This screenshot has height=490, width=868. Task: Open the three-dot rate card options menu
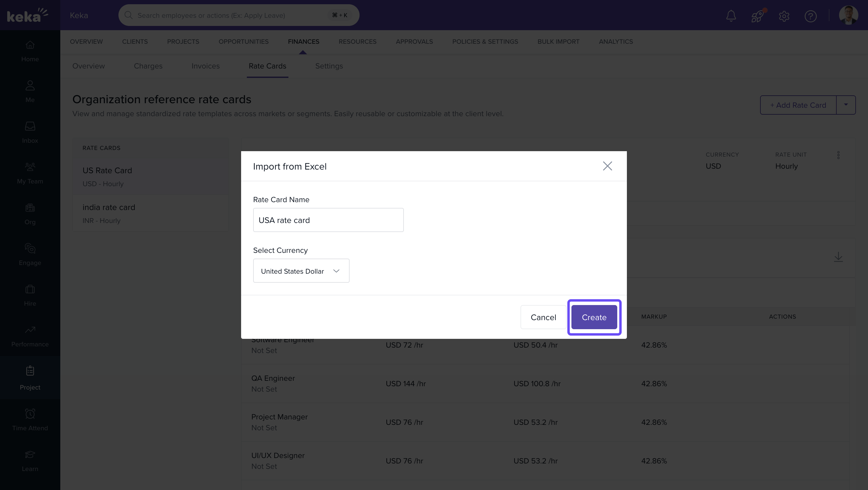(x=838, y=155)
